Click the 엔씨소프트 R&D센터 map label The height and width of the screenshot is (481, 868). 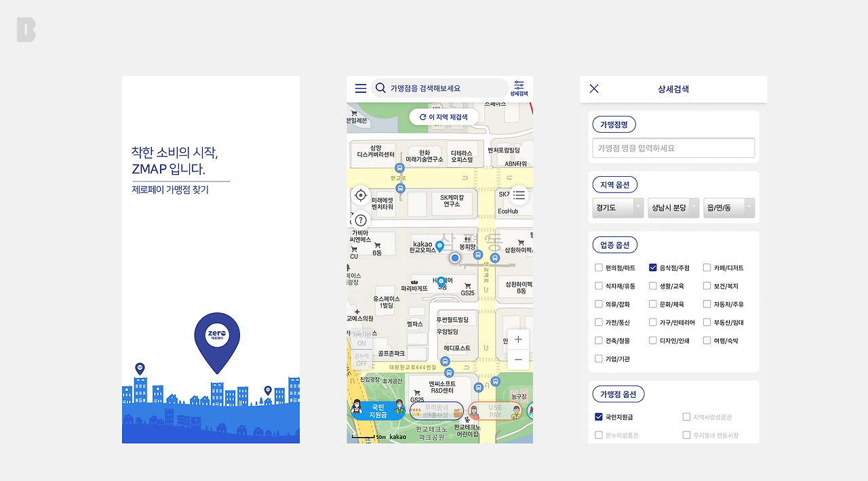[x=442, y=388]
